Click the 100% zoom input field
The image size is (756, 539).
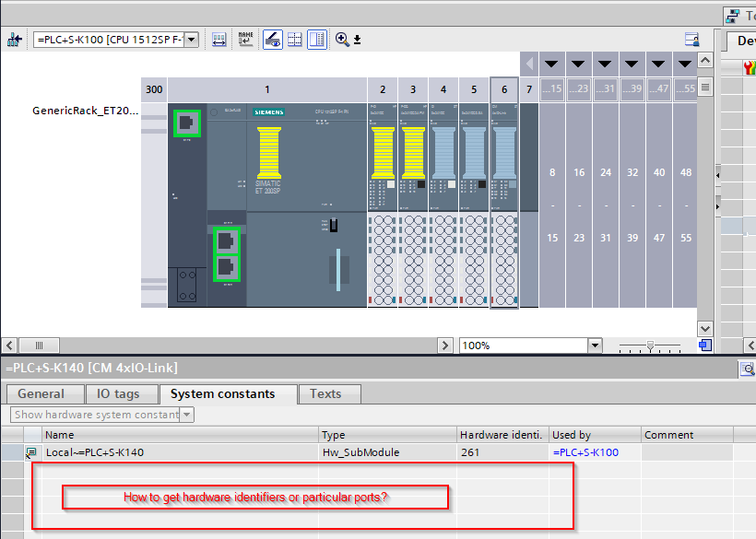point(523,346)
